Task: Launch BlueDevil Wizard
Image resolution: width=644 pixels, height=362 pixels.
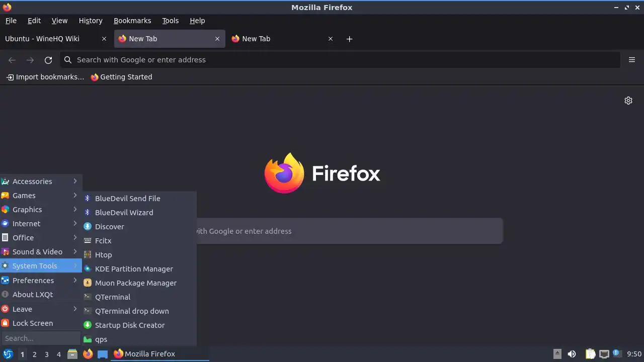Action: 139,212
